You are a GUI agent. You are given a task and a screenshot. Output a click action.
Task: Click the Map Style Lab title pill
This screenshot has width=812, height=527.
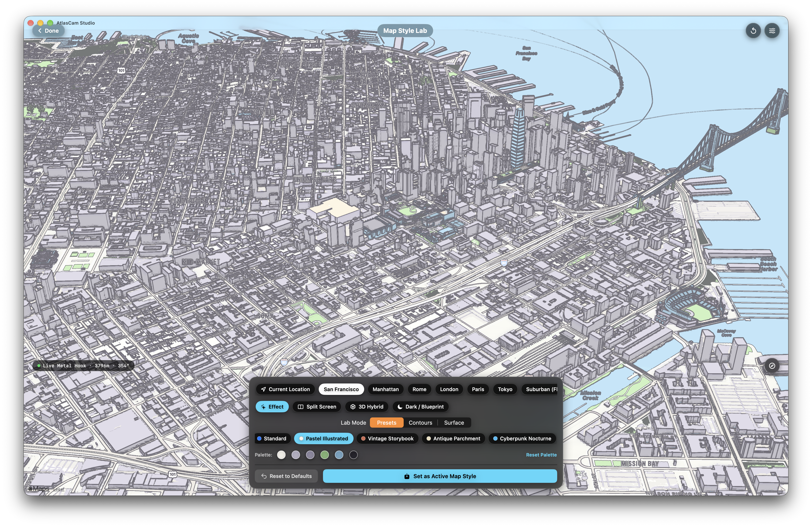(x=405, y=31)
